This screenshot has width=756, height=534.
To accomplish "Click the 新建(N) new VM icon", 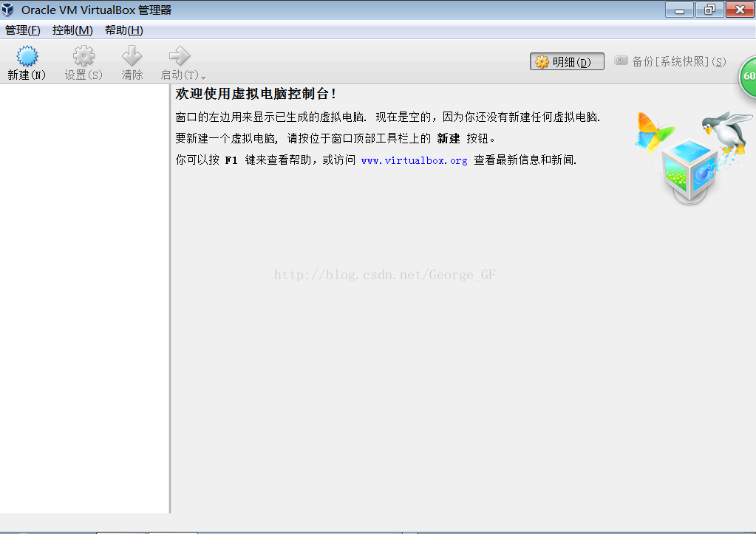I will click(x=27, y=56).
